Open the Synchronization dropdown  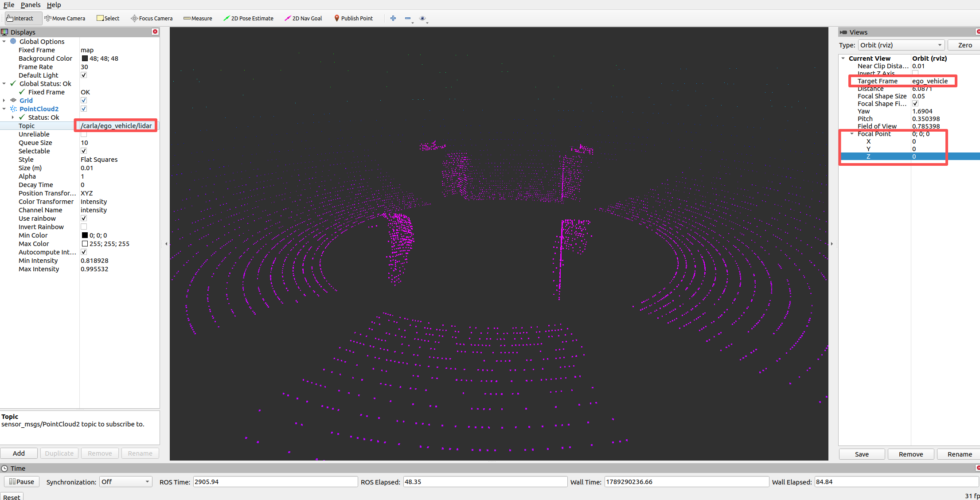[x=125, y=482]
